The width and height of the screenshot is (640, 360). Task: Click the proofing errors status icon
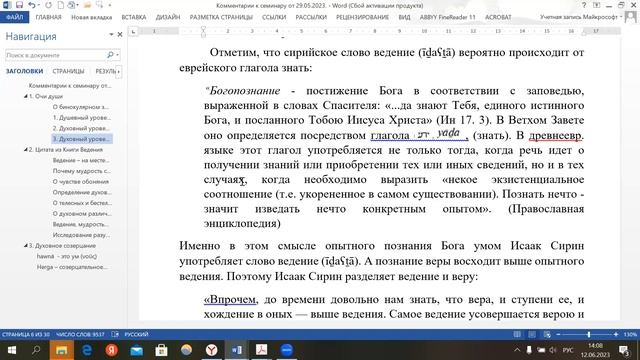pyautogui.click(x=115, y=334)
